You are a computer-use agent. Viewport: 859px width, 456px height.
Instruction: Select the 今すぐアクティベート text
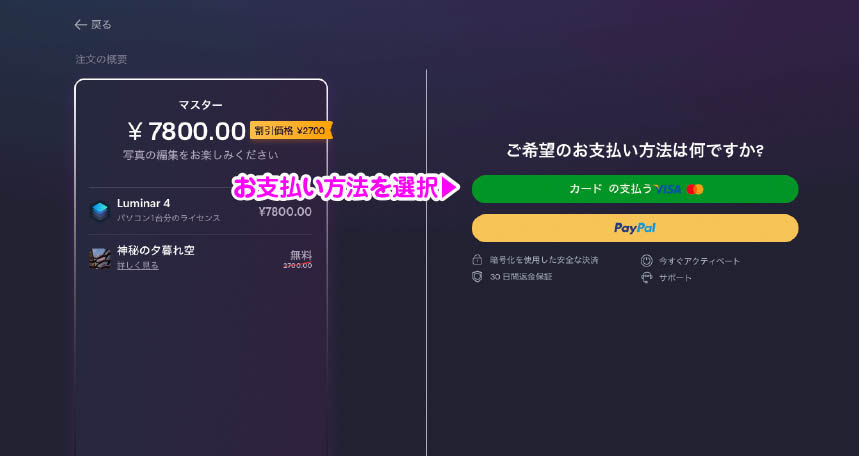point(699,261)
